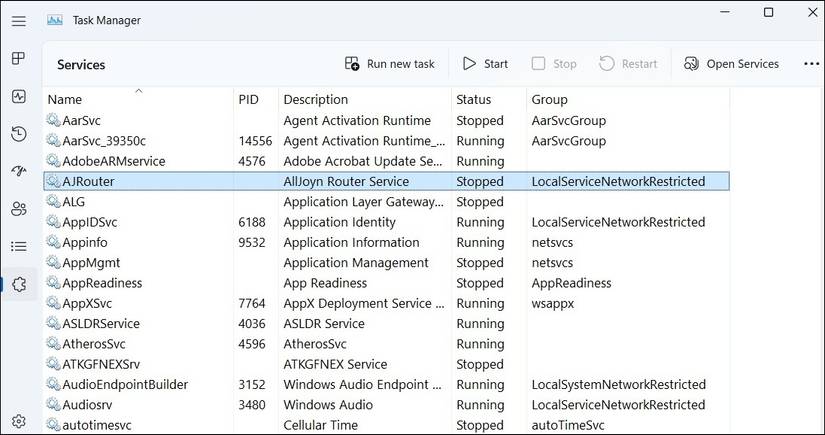825x435 pixels.
Task: Go to Startup apps page
Action: [18, 171]
